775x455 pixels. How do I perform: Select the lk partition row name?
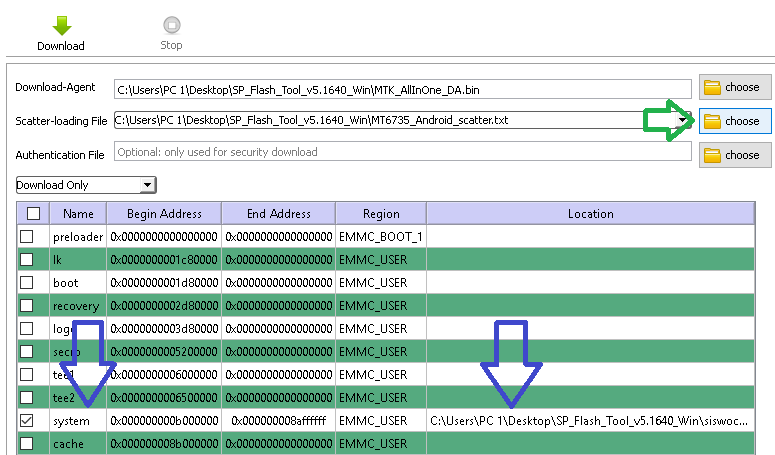pos(57,260)
